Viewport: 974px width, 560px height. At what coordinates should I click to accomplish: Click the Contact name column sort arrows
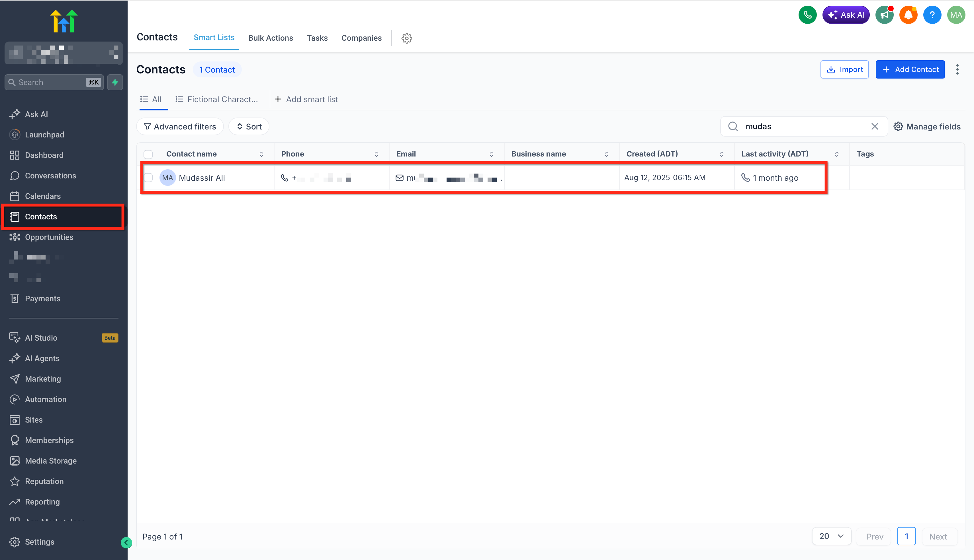point(261,154)
